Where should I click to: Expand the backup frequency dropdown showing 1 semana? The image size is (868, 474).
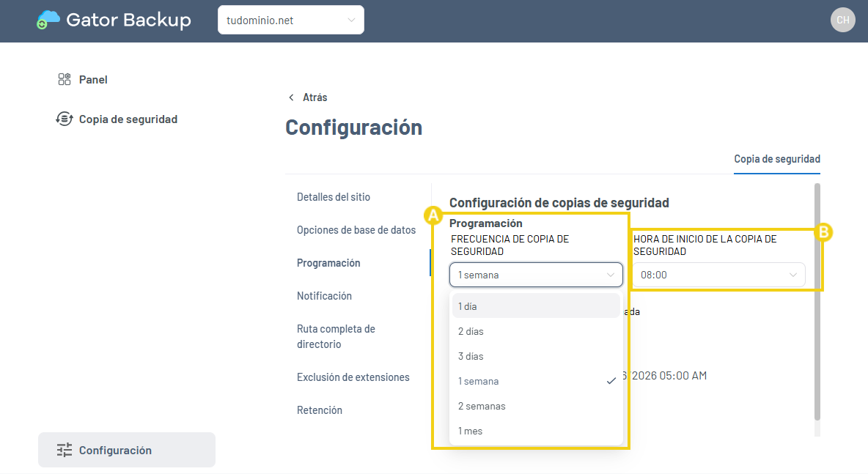[x=536, y=275]
